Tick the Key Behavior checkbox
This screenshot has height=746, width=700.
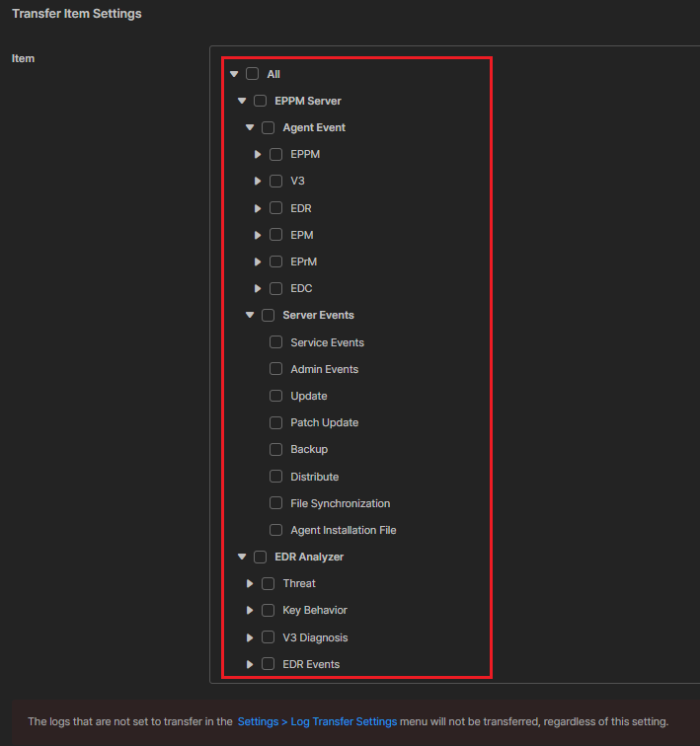coord(268,610)
